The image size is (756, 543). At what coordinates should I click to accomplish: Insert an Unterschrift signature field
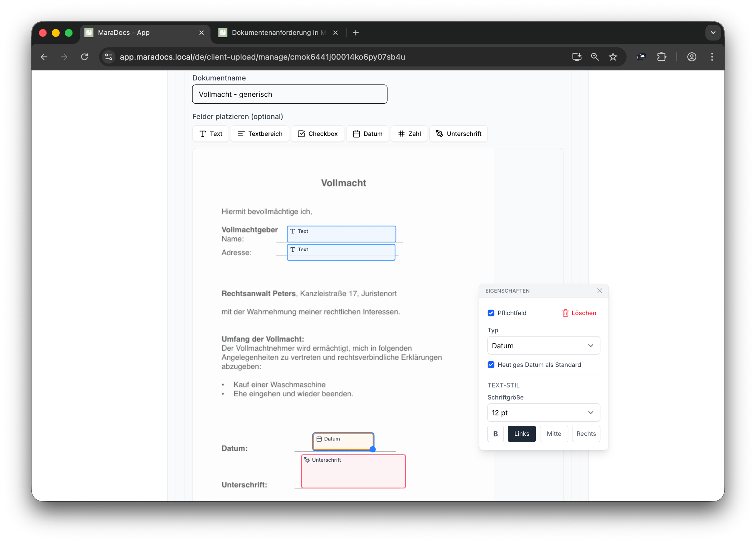458,134
